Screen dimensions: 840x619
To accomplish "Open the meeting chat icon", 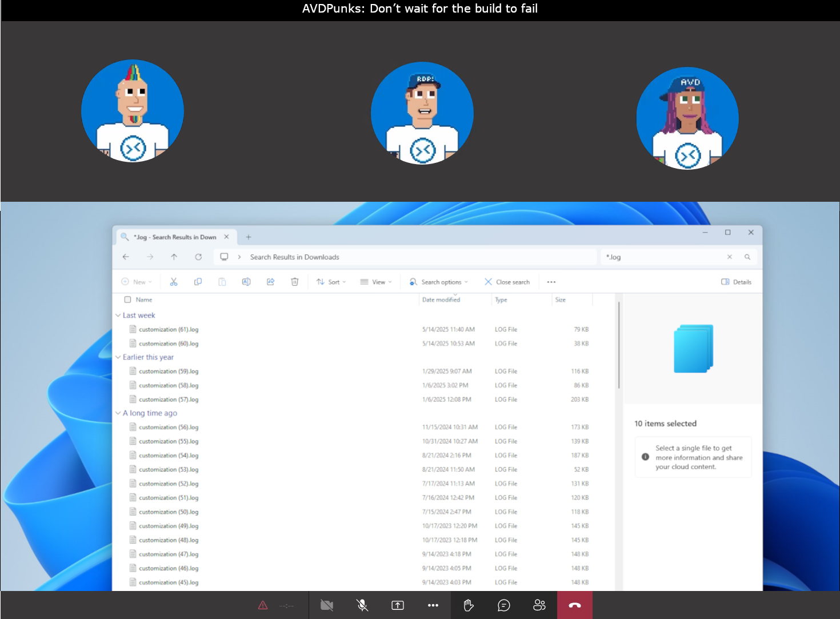I will 503,605.
